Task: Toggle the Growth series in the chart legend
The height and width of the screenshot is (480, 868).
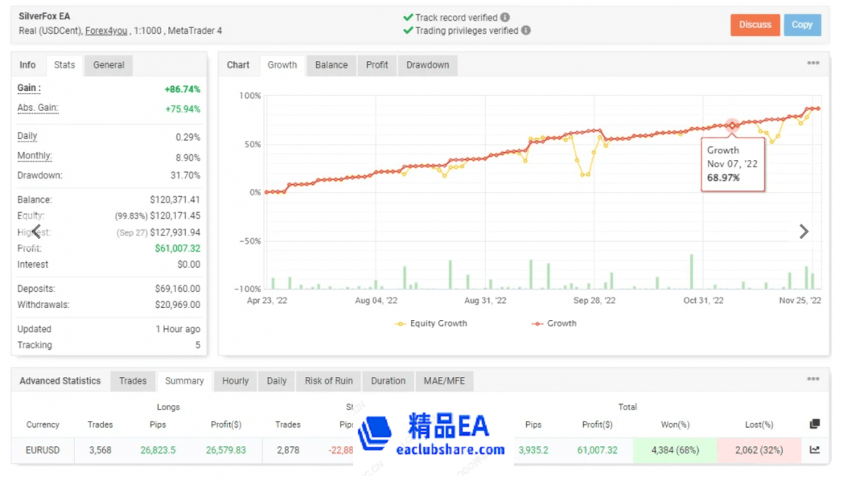Action: click(x=553, y=323)
